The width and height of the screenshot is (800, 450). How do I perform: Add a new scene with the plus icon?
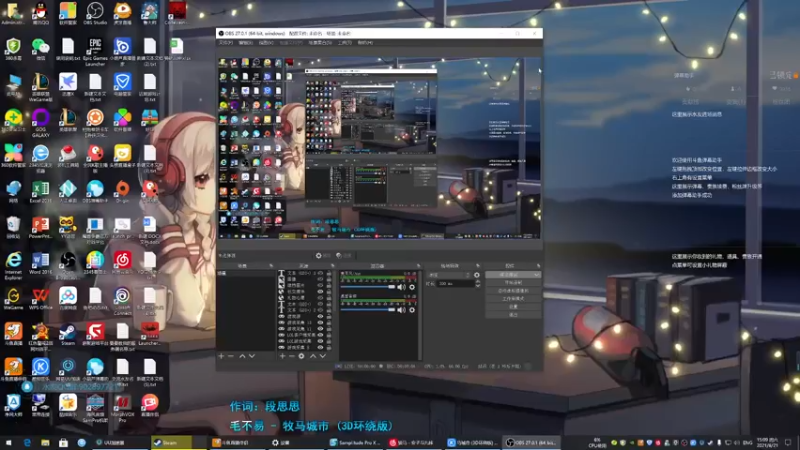[221, 356]
